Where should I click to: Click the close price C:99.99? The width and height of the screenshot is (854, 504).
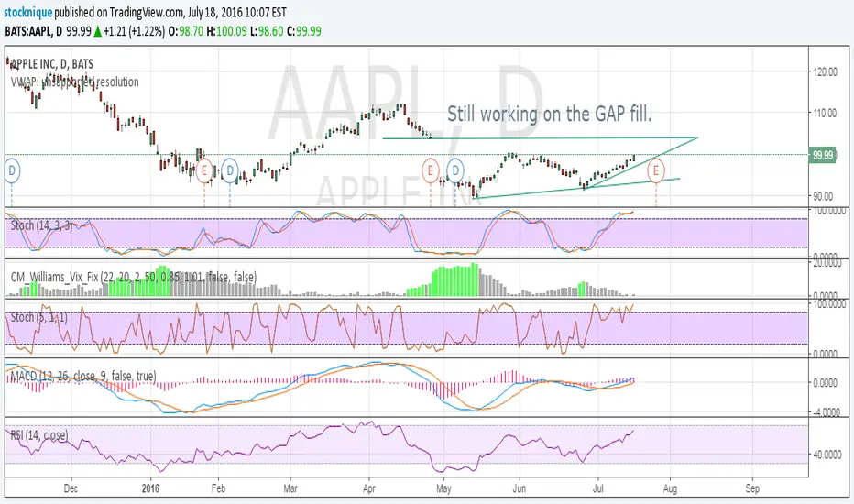coord(304,31)
